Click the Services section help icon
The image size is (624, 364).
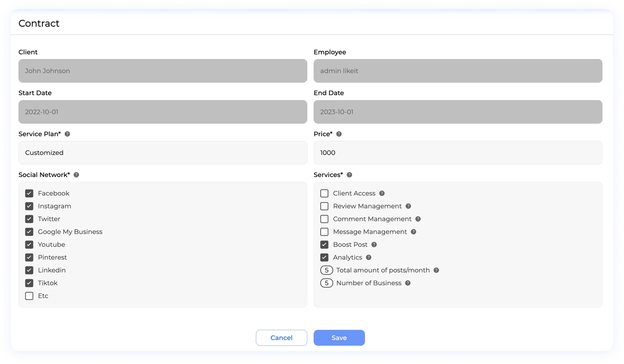pyautogui.click(x=349, y=175)
